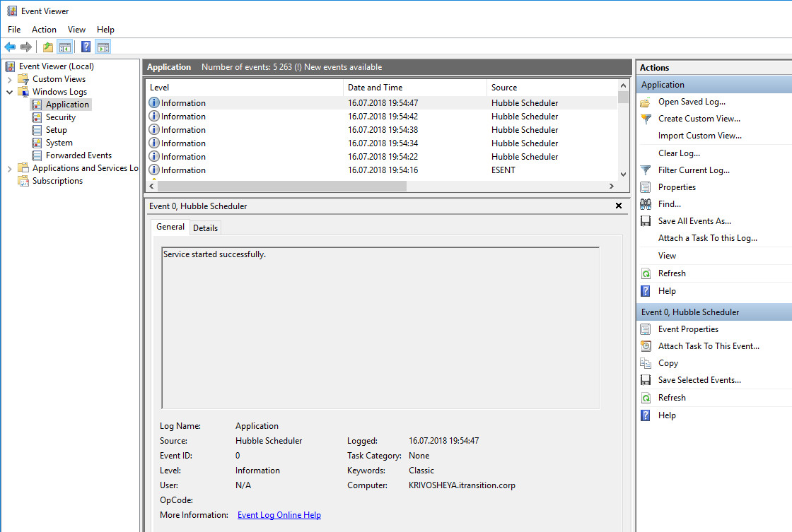Open the Event Log Online Help link
The width and height of the screenshot is (792, 532).
point(279,515)
